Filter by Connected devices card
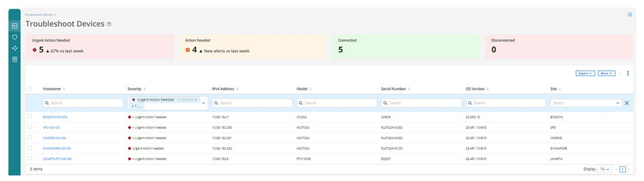Screen dimensions: 644x181 click(406, 47)
